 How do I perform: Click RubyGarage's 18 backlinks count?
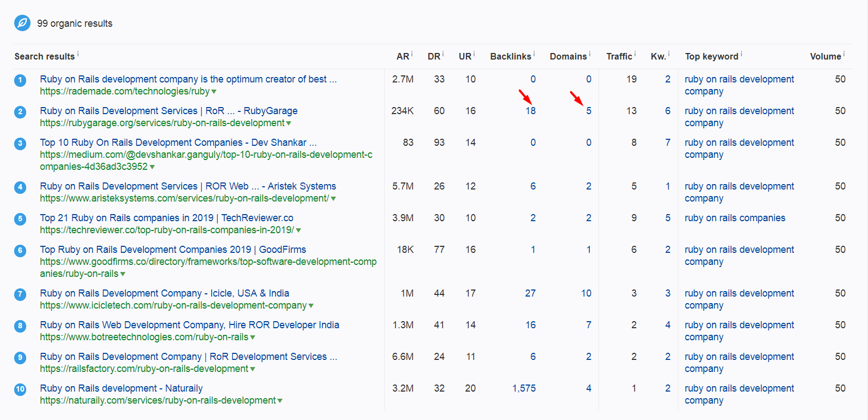(x=530, y=111)
